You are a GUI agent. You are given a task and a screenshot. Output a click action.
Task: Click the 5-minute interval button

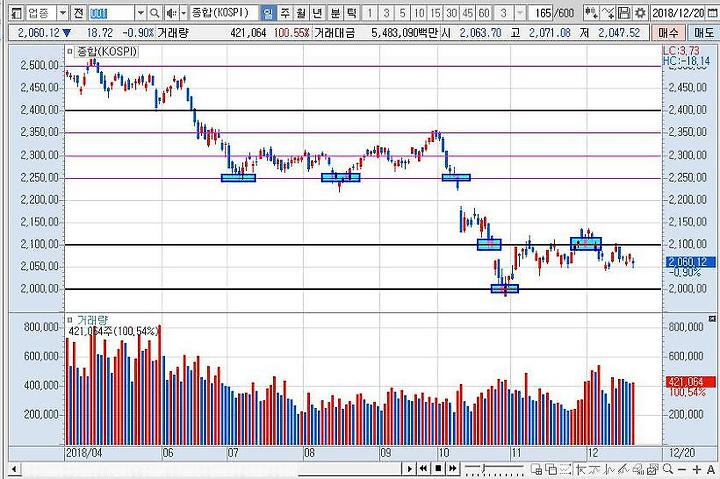(x=402, y=13)
